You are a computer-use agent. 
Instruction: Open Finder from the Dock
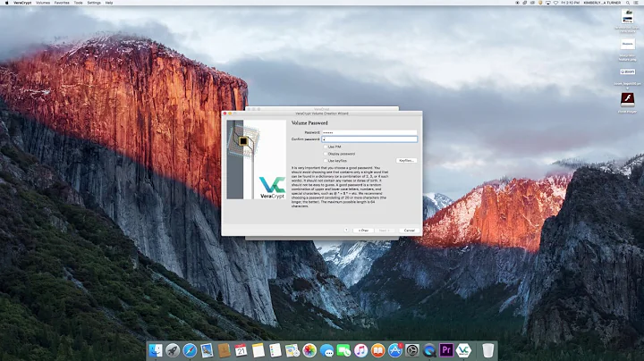[156, 350]
